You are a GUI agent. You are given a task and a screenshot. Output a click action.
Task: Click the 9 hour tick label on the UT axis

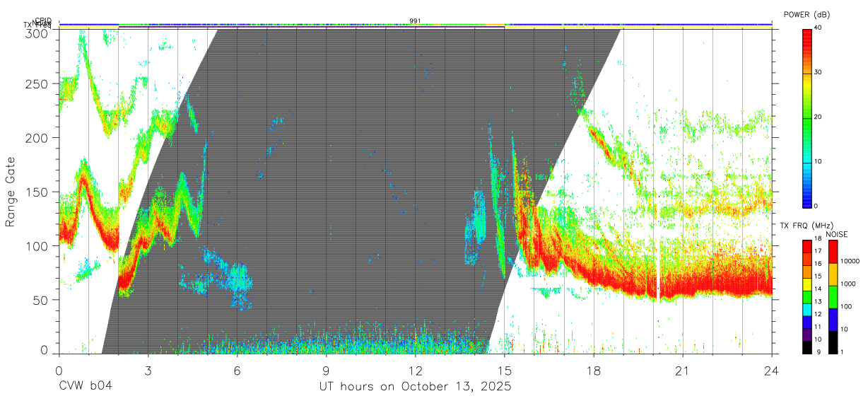coord(327,370)
